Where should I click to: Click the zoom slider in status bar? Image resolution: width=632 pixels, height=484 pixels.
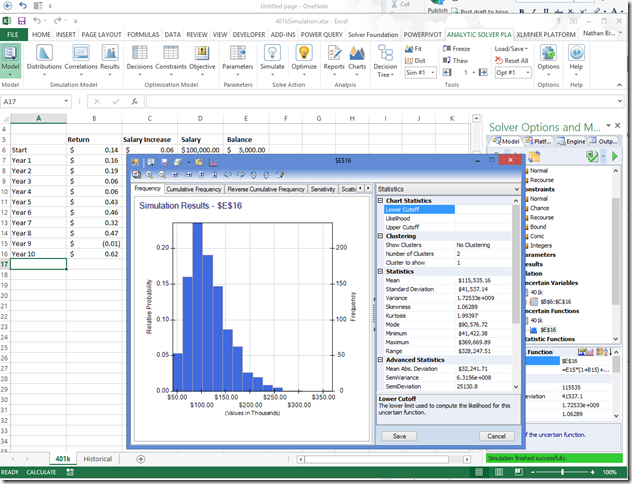pyautogui.click(x=563, y=471)
